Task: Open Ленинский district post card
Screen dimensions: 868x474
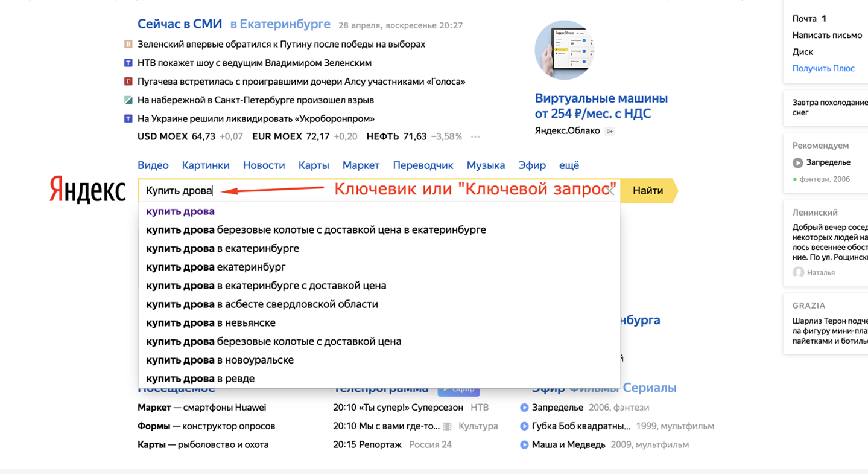Action: point(826,242)
